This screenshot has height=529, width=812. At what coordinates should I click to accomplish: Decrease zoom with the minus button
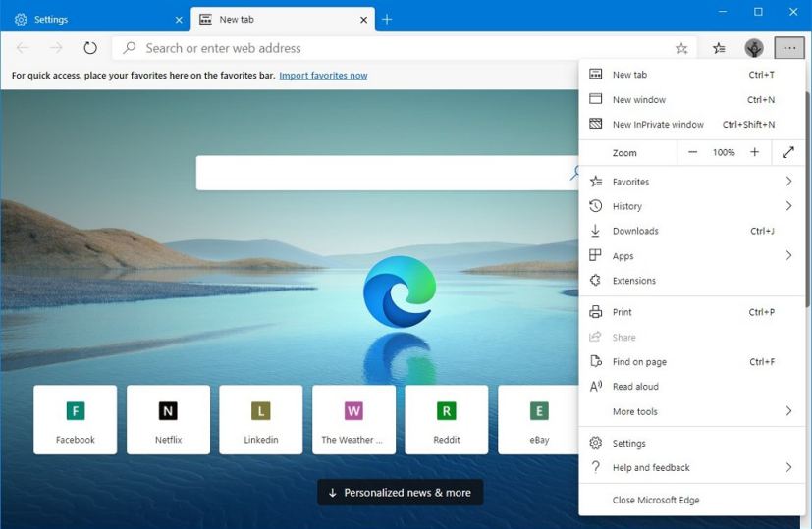(692, 152)
